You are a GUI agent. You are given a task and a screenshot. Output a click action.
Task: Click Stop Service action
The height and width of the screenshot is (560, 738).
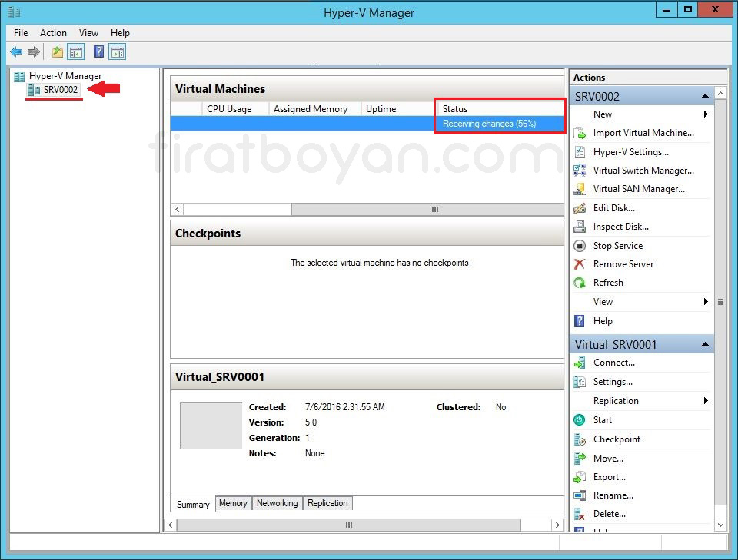617,246
